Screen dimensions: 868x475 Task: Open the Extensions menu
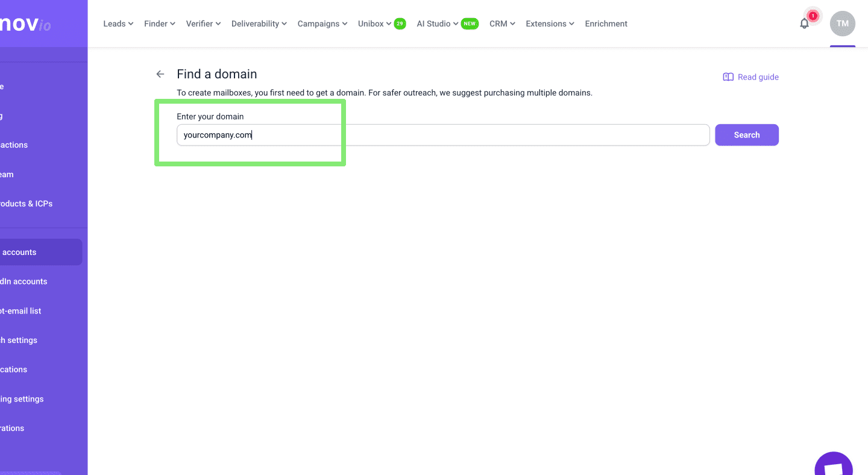(550, 24)
